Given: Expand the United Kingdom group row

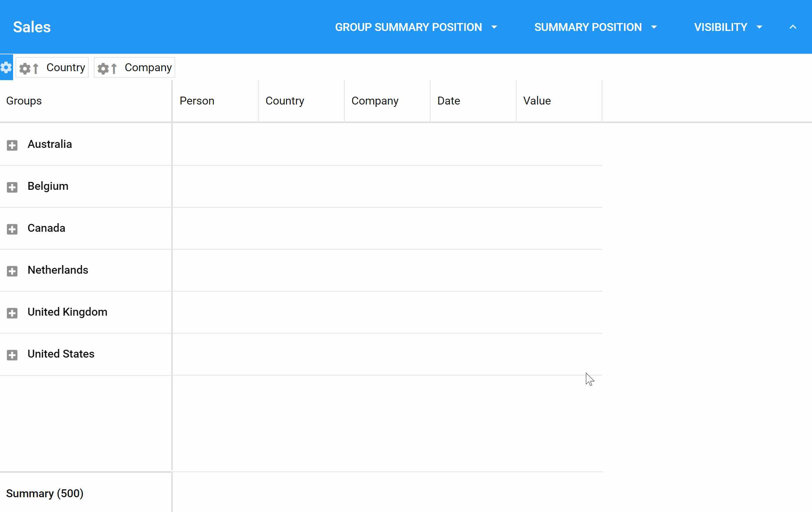Looking at the screenshot, I should [12, 313].
